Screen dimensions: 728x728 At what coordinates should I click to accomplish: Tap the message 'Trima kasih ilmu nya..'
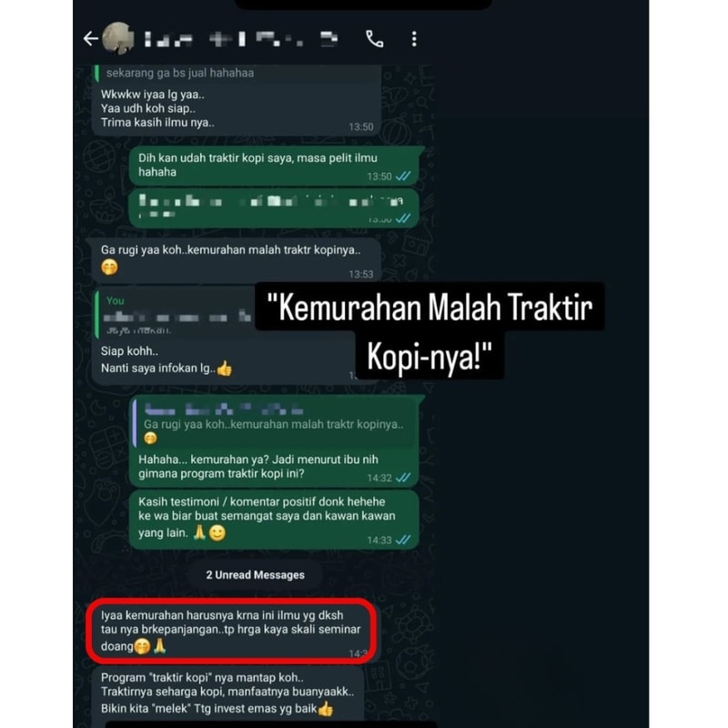(x=157, y=123)
